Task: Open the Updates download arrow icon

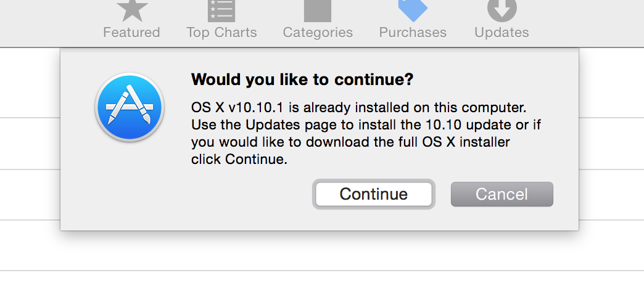Action: click(502, 10)
